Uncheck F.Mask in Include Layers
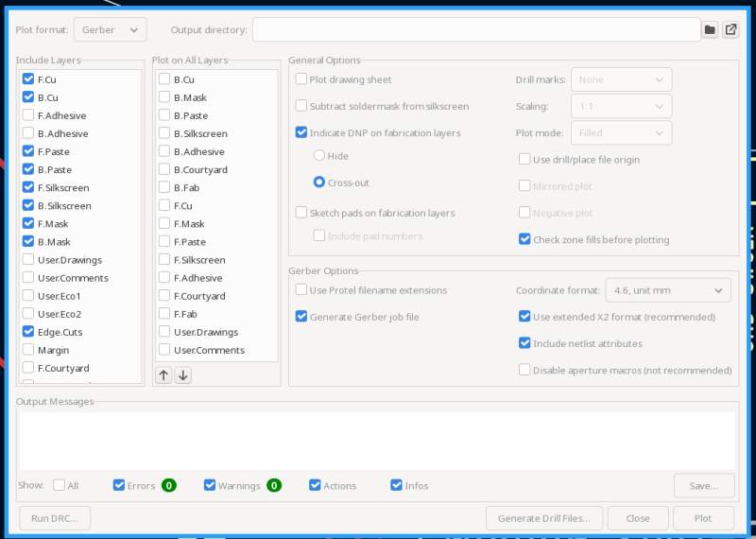The height and width of the screenshot is (539, 756). pos(28,223)
